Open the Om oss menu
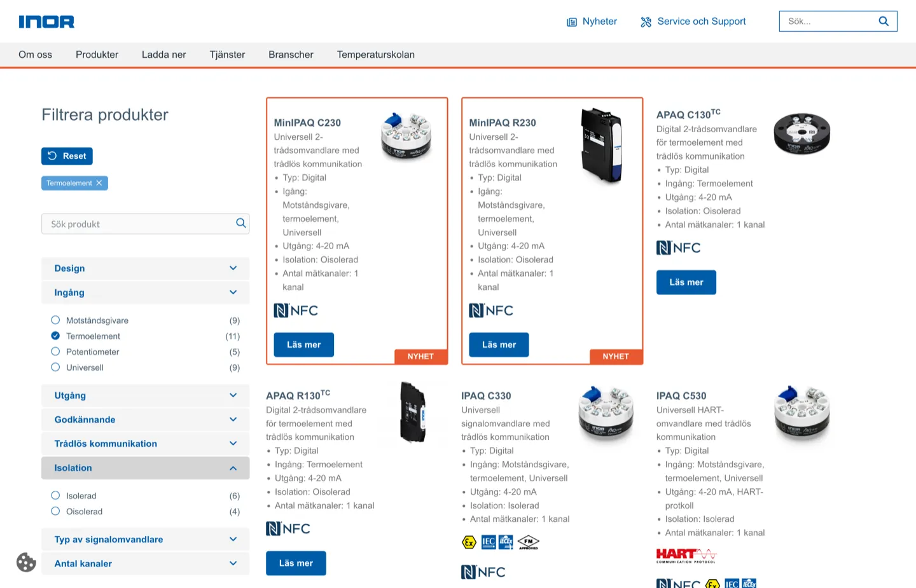Viewport: 916px width, 588px height. (x=36, y=55)
